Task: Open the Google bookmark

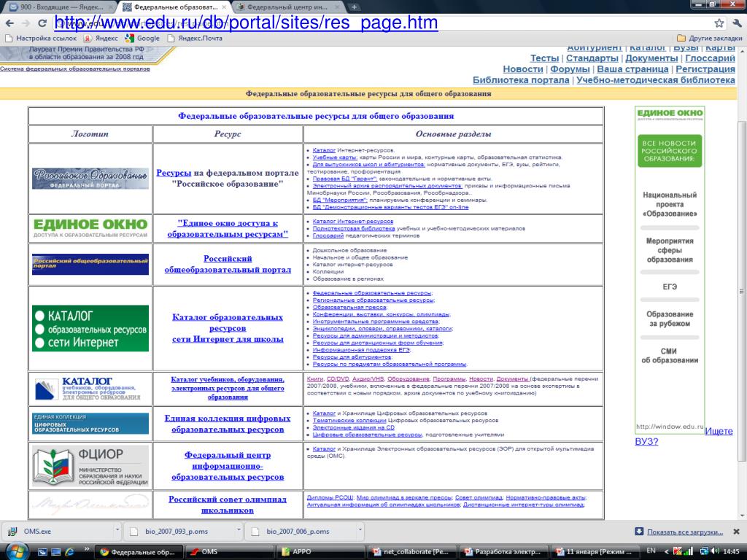Action: (142, 38)
